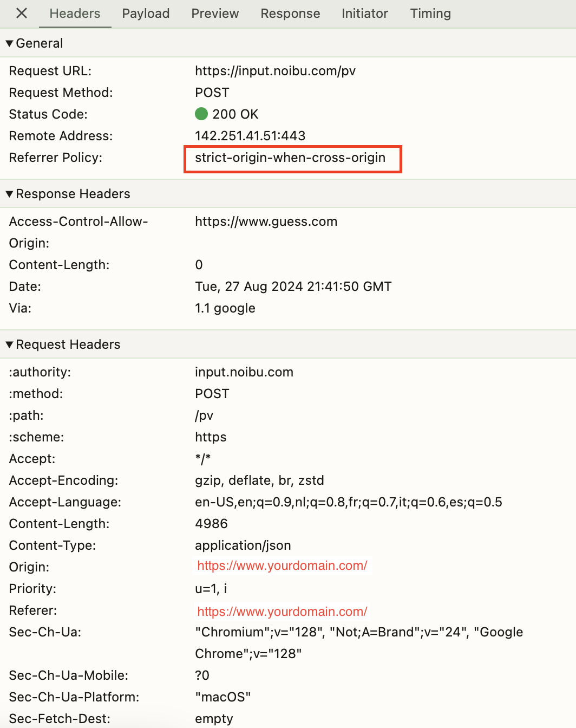This screenshot has height=728, width=576.
Task: Click the Accept-Language header value
Action: [x=349, y=502]
